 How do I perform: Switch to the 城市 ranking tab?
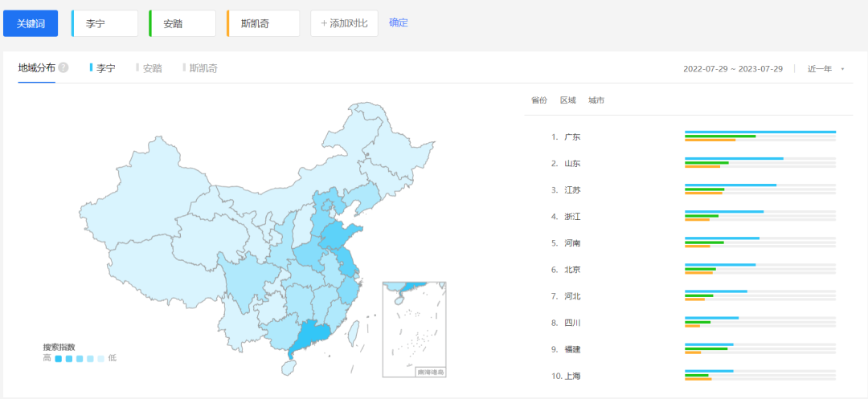596,100
